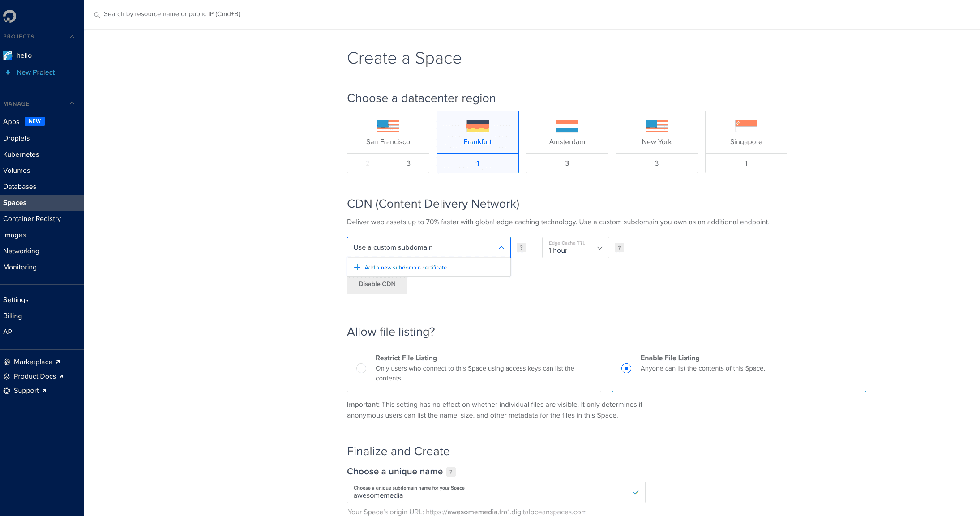Image resolution: width=980 pixels, height=516 pixels.
Task: Open Apps in the sidebar
Action: point(11,122)
